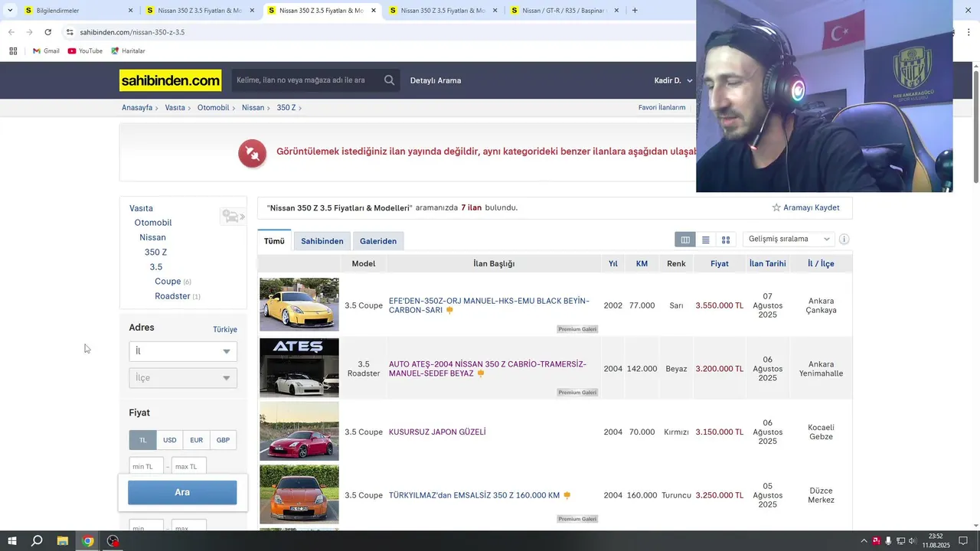Sort results by İl / İlçe column
The height and width of the screenshot is (551, 980).
(821, 264)
